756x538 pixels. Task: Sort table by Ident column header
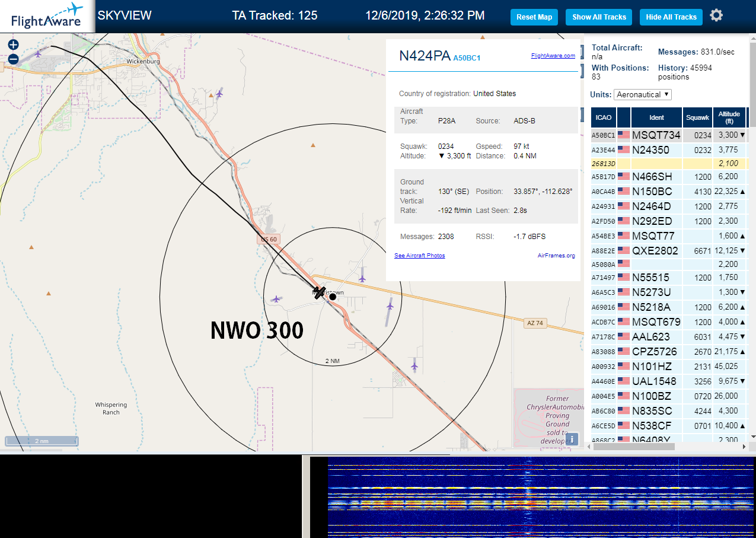pos(657,117)
